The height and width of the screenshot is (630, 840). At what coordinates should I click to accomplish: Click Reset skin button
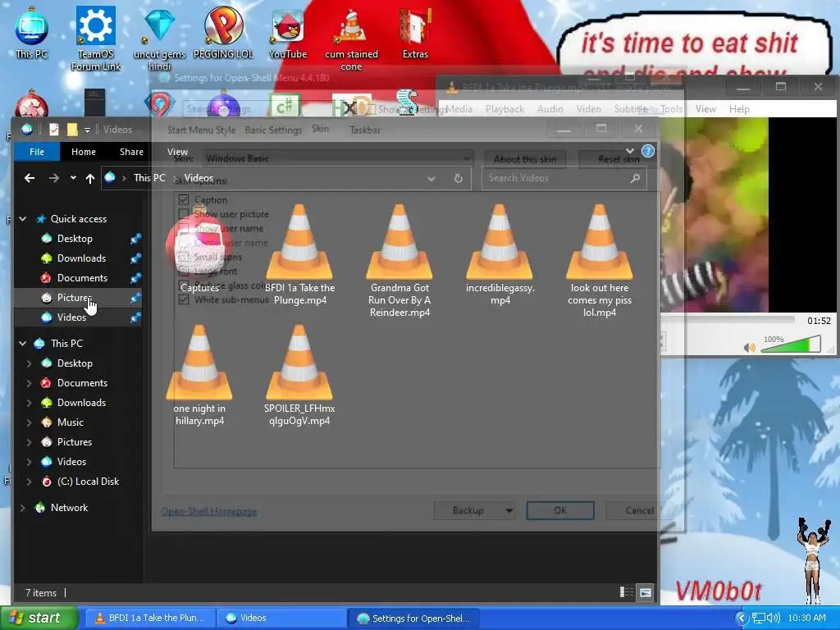[x=619, y=159]
